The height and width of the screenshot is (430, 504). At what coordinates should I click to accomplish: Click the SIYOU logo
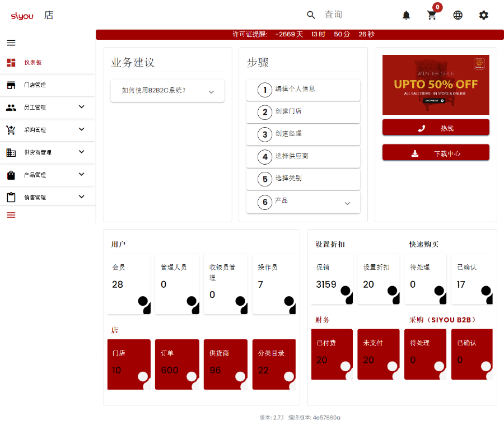22,16
